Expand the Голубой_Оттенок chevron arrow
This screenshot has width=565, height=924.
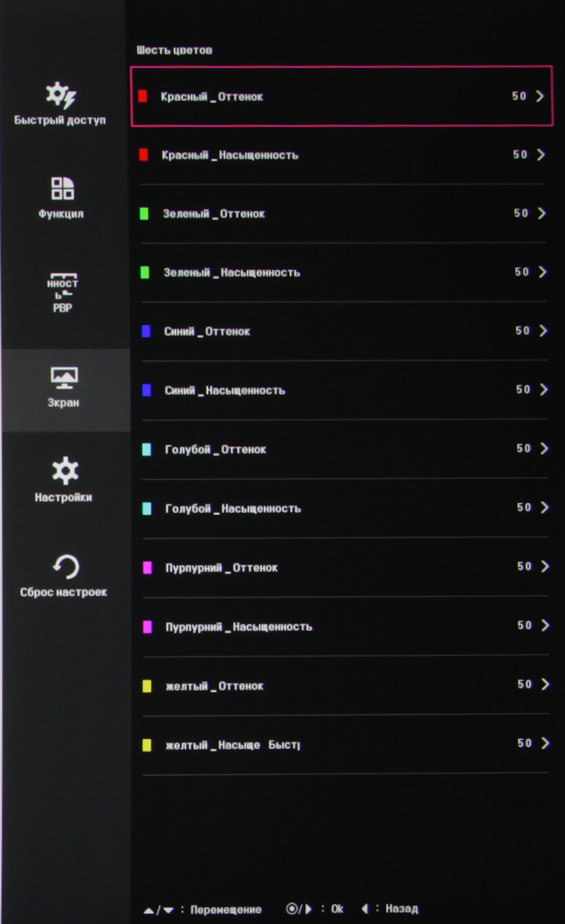click(x=544, y=448)
